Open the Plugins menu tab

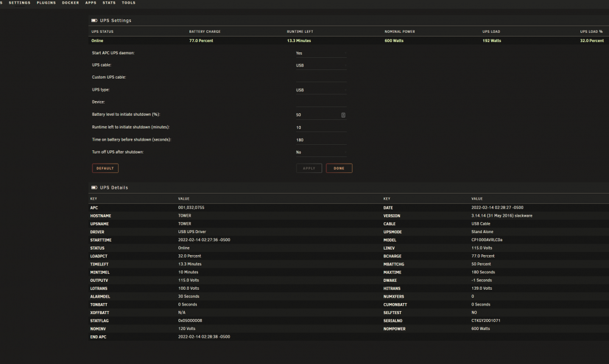click(x=46, y=2)
